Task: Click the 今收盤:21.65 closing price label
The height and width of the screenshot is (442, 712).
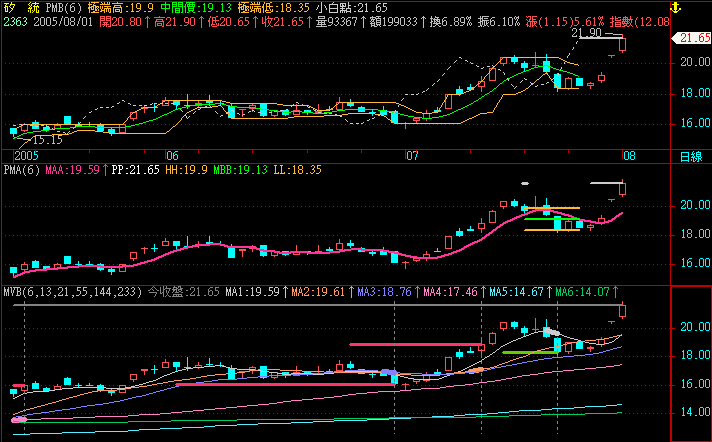Action: click(x=183, y=292)
